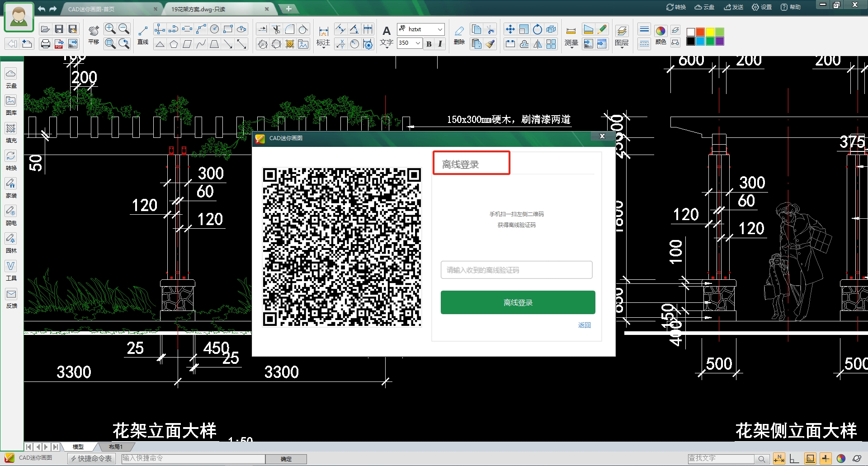Image resolution: width=868 pixels, height=466 pixels.
Task: Click the Zoom In magnifier
Action: pos(110,29)
